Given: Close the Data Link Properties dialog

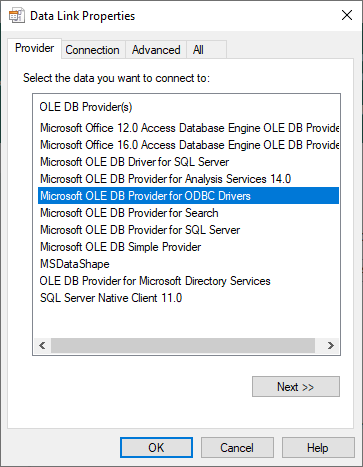Looking at the screenshot, I should pyautogui.click(x=347, y=15).
